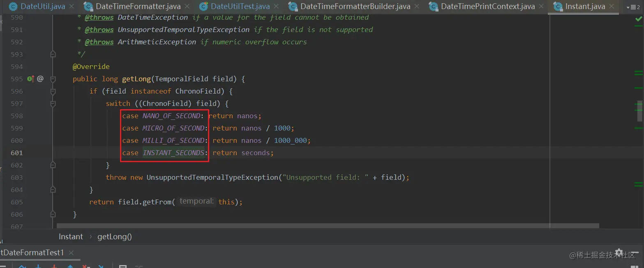Click the DateTimeFormatterBuilder.java locked class icon

[x=293, y=7]
